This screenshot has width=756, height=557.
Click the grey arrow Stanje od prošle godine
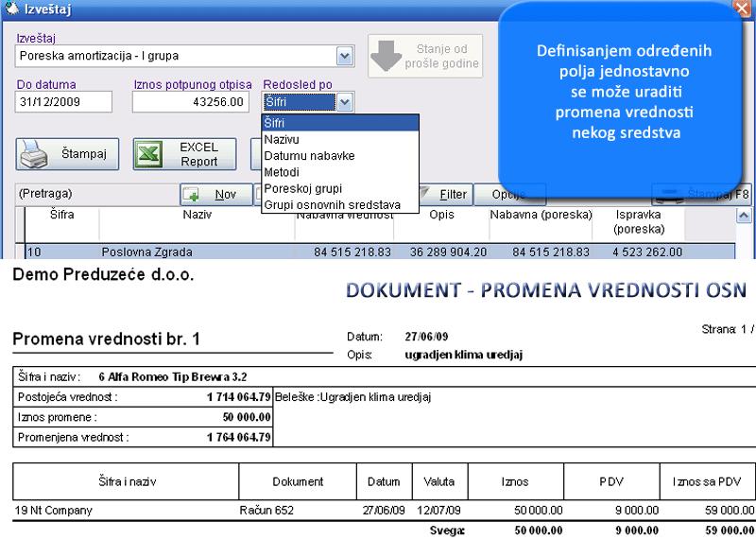tap(387, 56)
